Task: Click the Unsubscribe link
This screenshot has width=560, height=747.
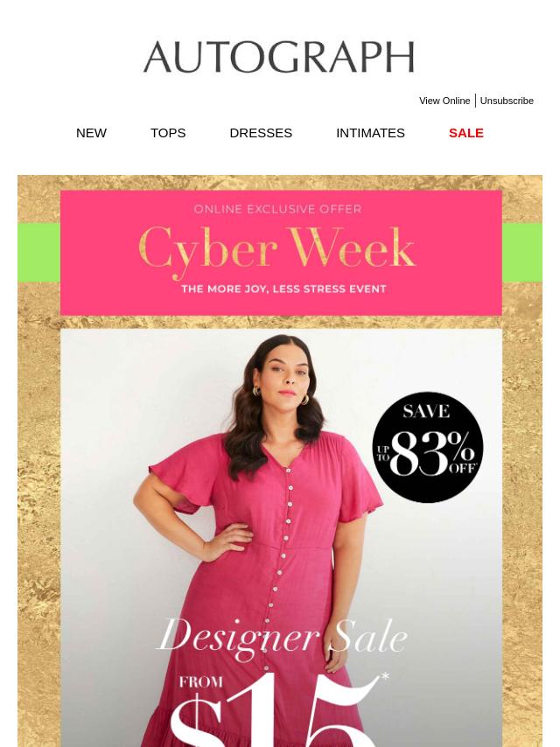Action: 507,101
